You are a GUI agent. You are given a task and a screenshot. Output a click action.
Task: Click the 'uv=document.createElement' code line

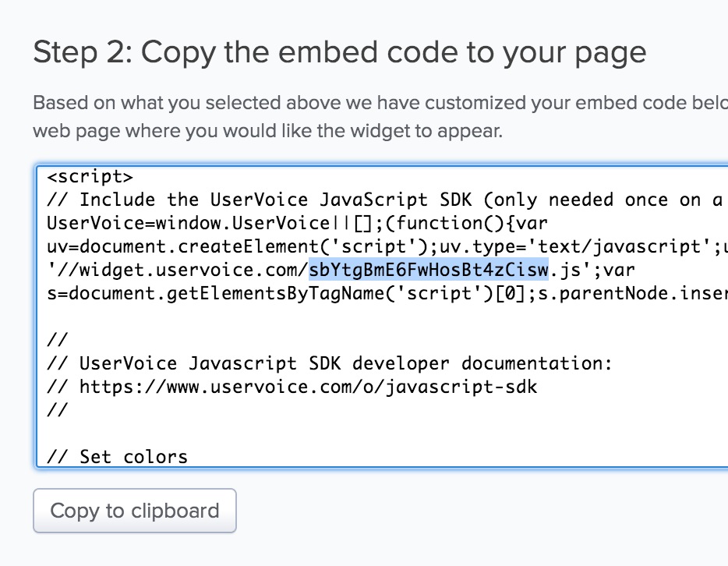[x=387, y=246]
